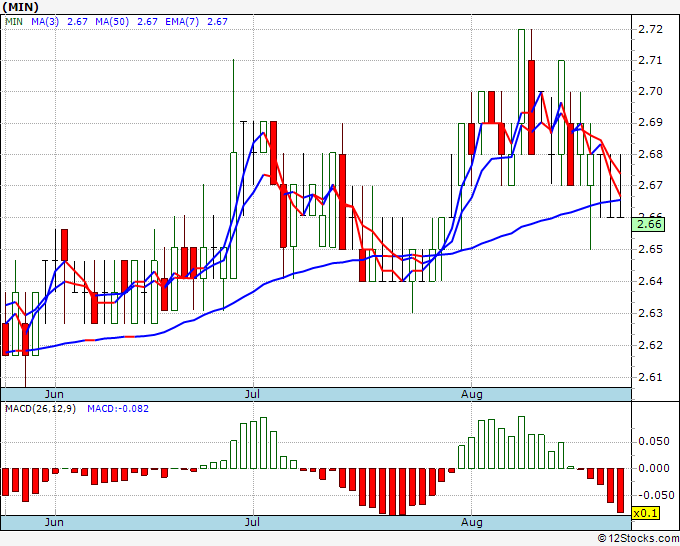Screen dimensions: 680x546
Task: Click the 2.69 price axis label
Action: point(651,123)
